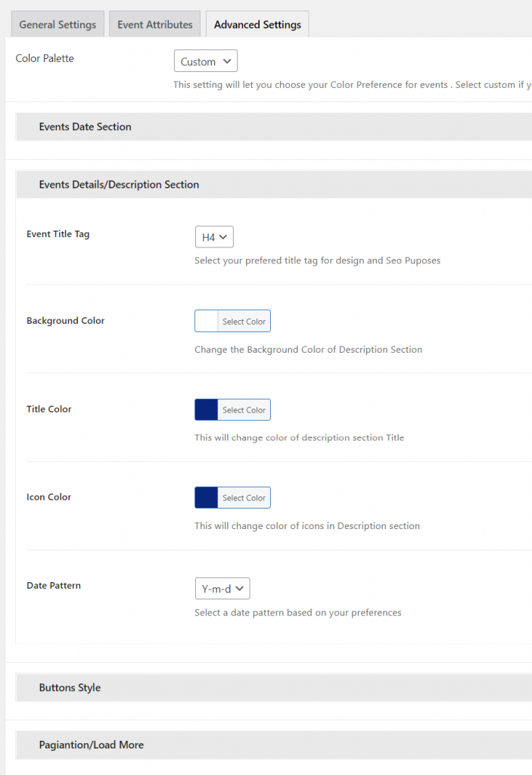
Task: Switch to the Event Attributes tab
Action: click(155, 24)
